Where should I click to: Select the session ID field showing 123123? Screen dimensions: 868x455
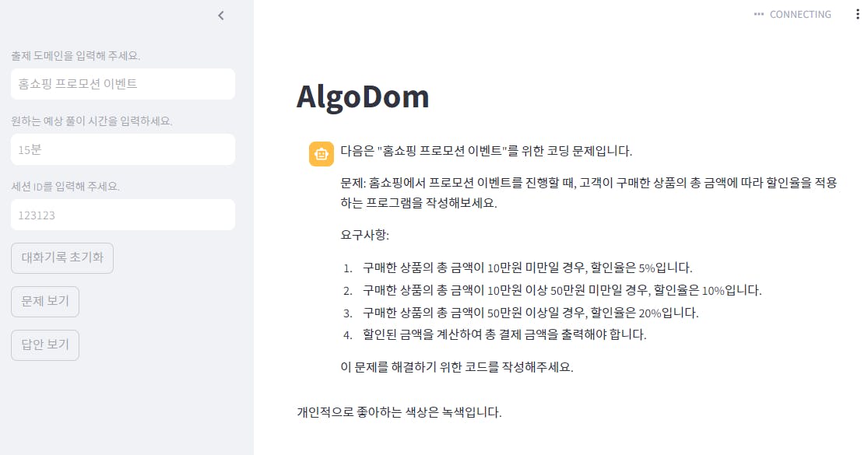[123, 215]
